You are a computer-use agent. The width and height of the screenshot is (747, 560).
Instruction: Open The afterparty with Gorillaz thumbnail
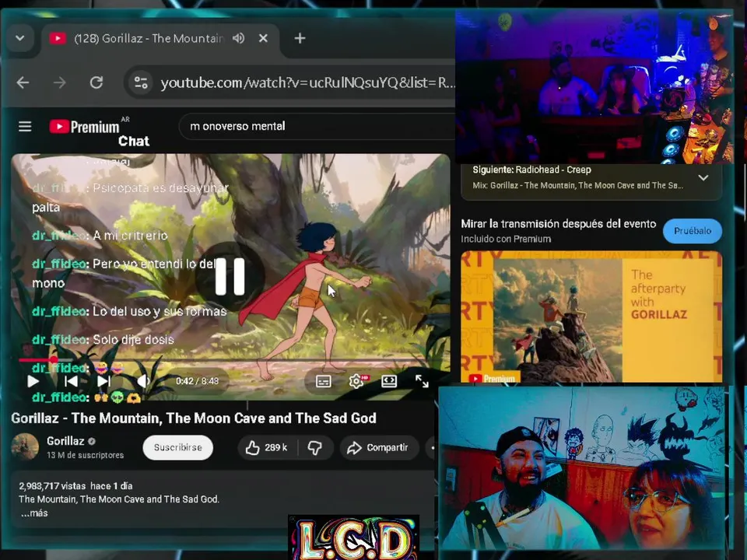591,317
